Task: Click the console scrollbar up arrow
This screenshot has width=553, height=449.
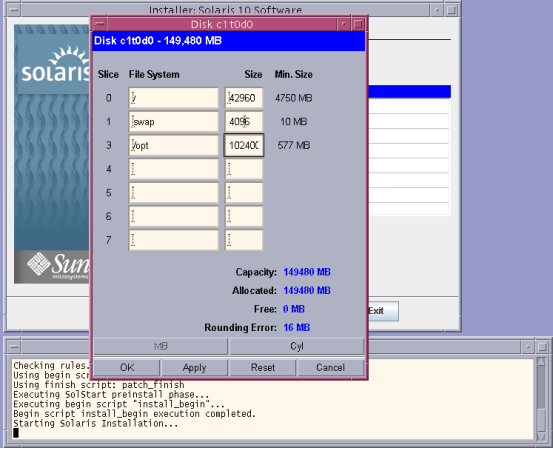Action: 541,362
